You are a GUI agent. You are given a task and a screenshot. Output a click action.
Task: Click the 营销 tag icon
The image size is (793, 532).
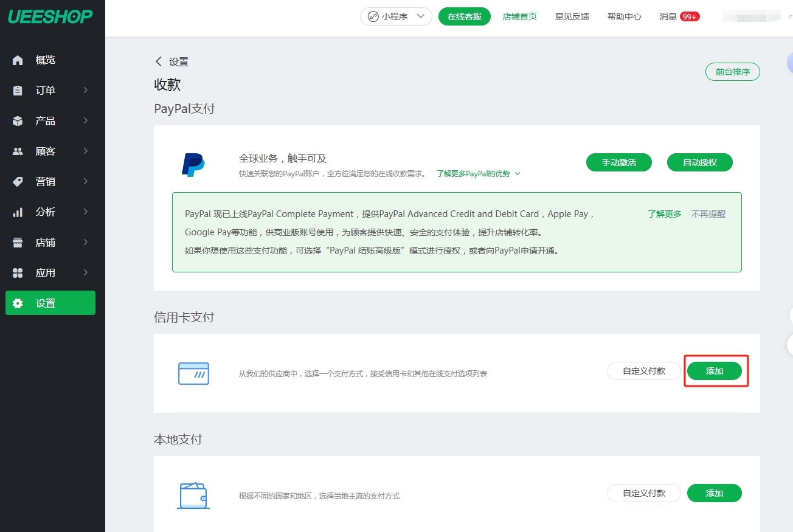[x=18, y=182]
